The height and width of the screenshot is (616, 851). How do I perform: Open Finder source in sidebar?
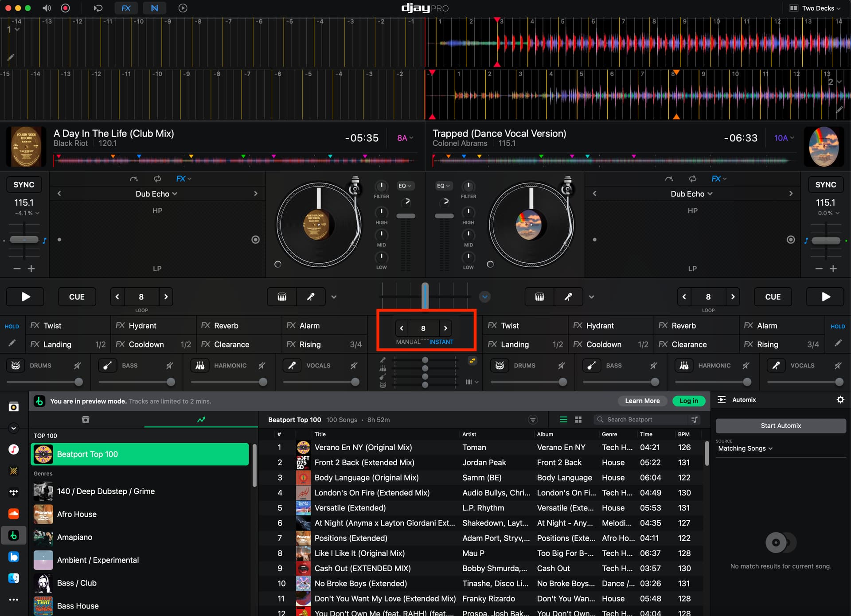coord(14,578)
